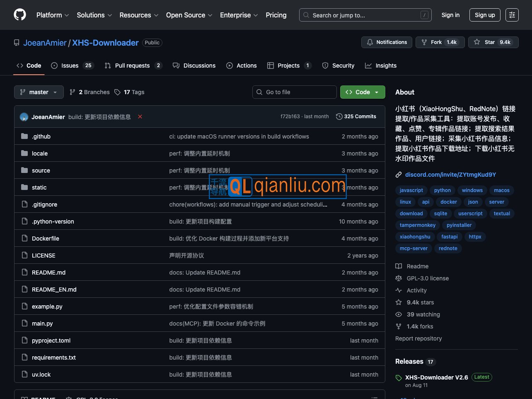Click the Sign up button

(485, 15)
